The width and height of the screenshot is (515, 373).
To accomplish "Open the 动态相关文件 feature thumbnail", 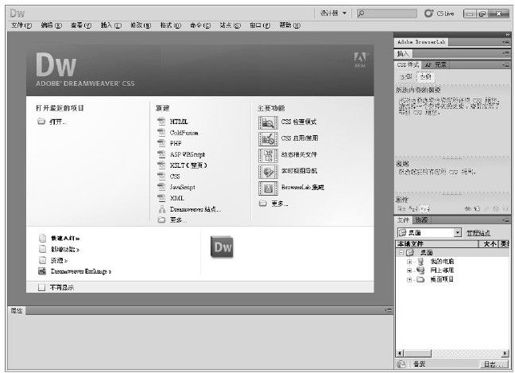I will pyautogui.click(x=268, y=155).
